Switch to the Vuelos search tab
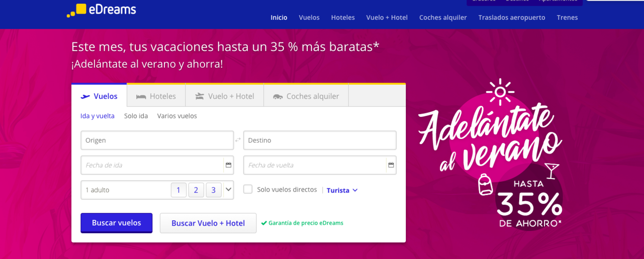The height and width of the screenshot is (259, 644). point(99,96)
